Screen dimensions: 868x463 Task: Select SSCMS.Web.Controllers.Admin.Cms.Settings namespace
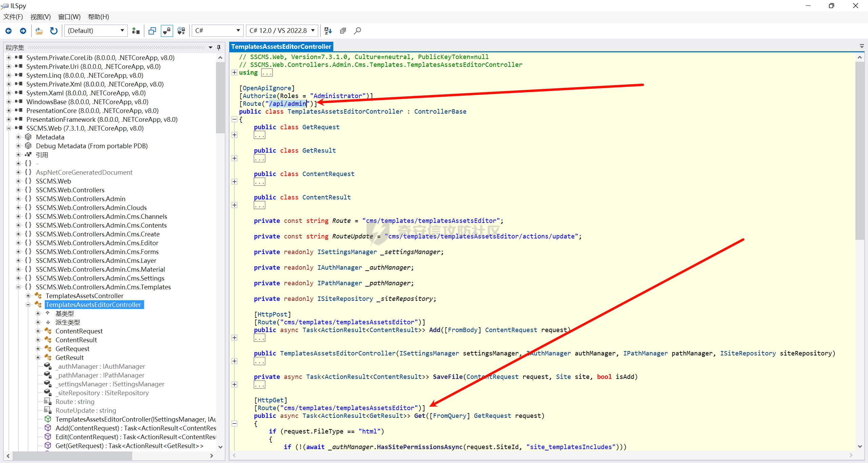coord(100,278)
